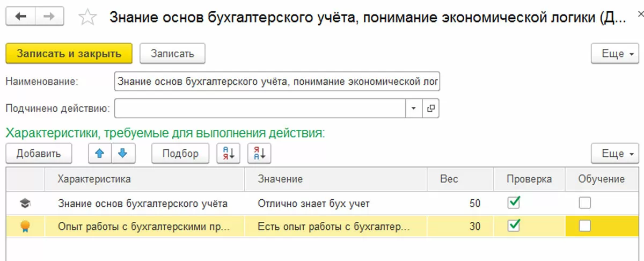Enable Обучение for Опыт работы row

pos(584,226)
